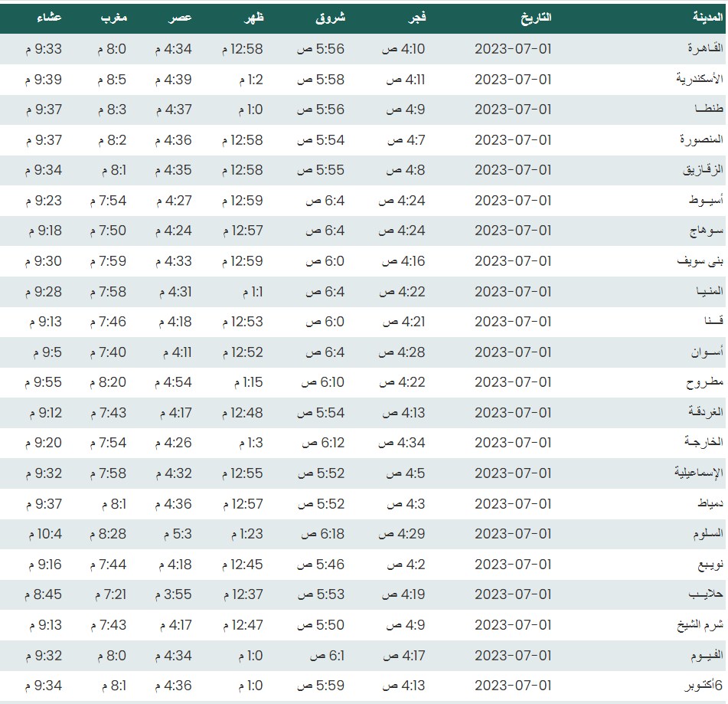Select the 6 أكتوبر city name

(x=697, y=686)
